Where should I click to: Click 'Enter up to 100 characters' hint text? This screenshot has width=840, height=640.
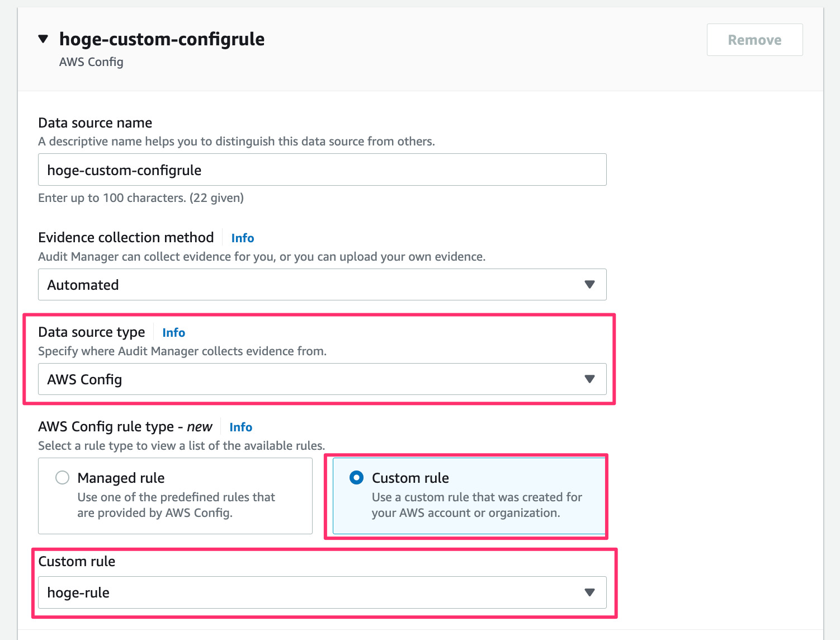[x=141, y=197]
